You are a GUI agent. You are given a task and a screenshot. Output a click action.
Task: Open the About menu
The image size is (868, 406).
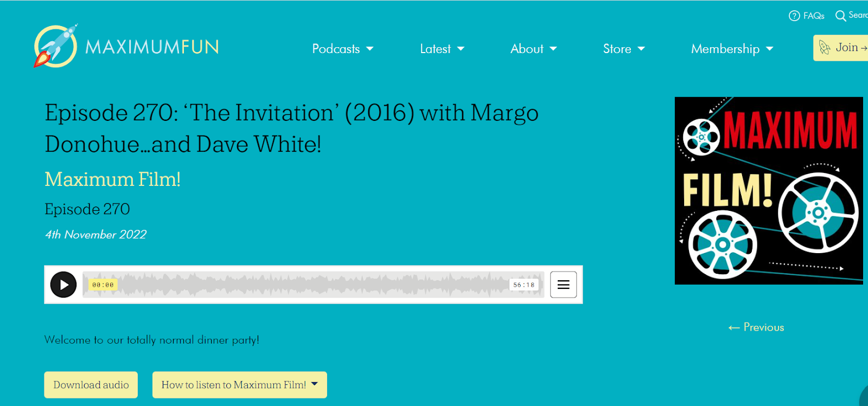534,49
